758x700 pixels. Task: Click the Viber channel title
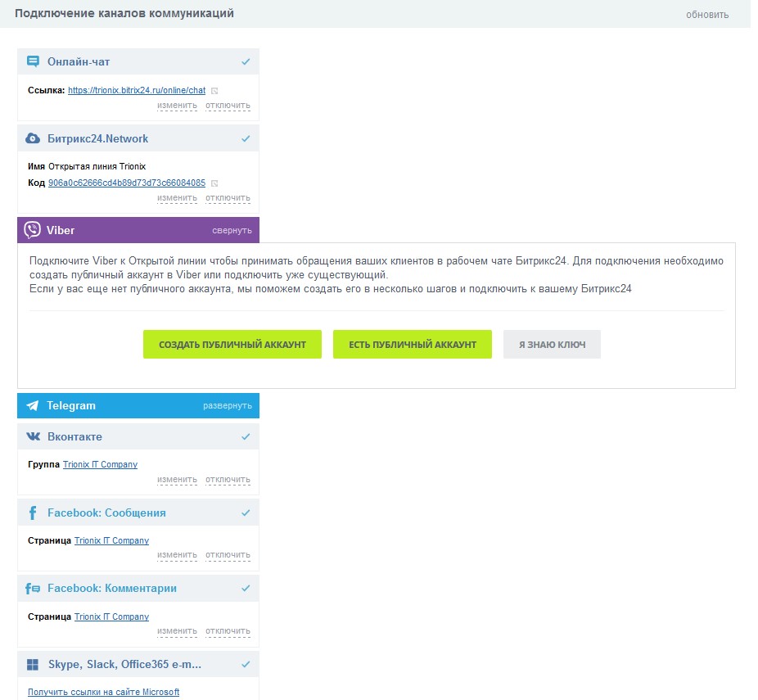tap(61, 230)
